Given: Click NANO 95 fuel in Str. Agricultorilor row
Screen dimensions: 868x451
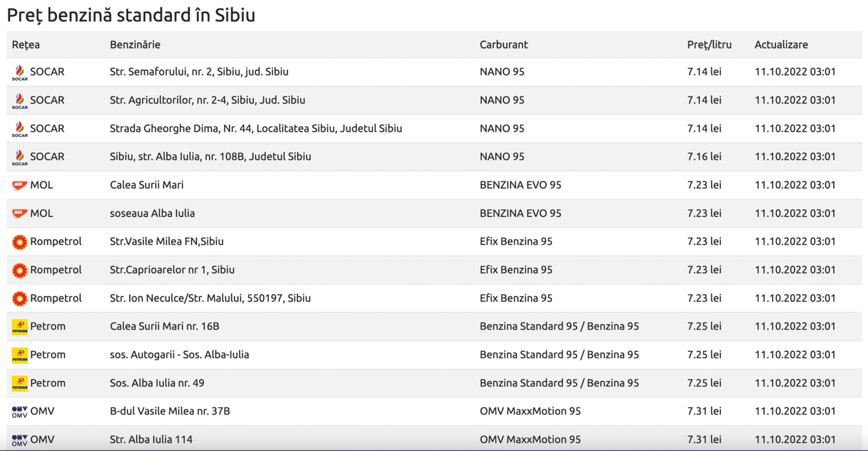Looking at the screenshot, I should coord(502,100).
